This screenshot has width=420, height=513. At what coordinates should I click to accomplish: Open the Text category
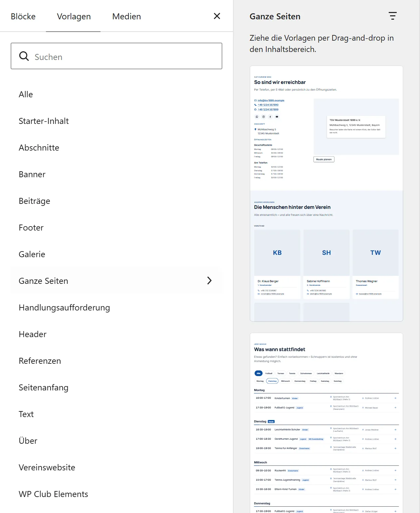116,414
